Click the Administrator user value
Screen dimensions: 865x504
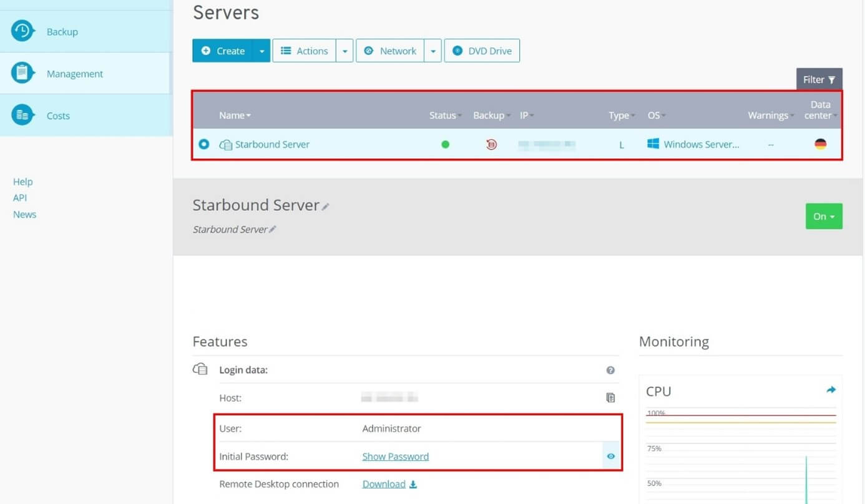pos(392,429)
